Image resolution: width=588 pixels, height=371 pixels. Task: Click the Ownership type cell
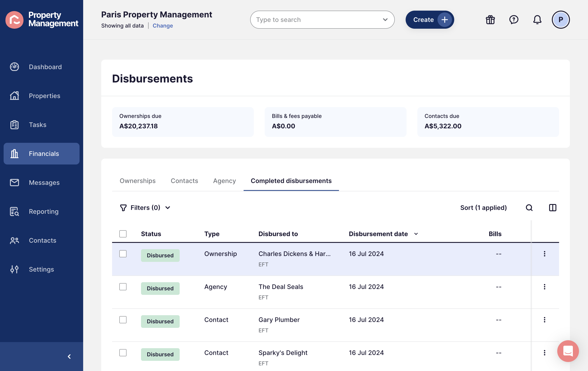click(221, 254)
